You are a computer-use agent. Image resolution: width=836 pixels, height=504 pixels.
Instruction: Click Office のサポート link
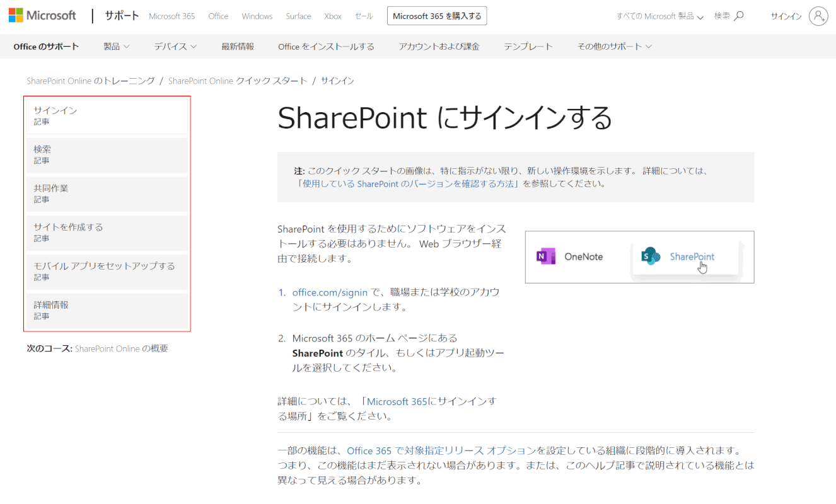coord(46,47)
